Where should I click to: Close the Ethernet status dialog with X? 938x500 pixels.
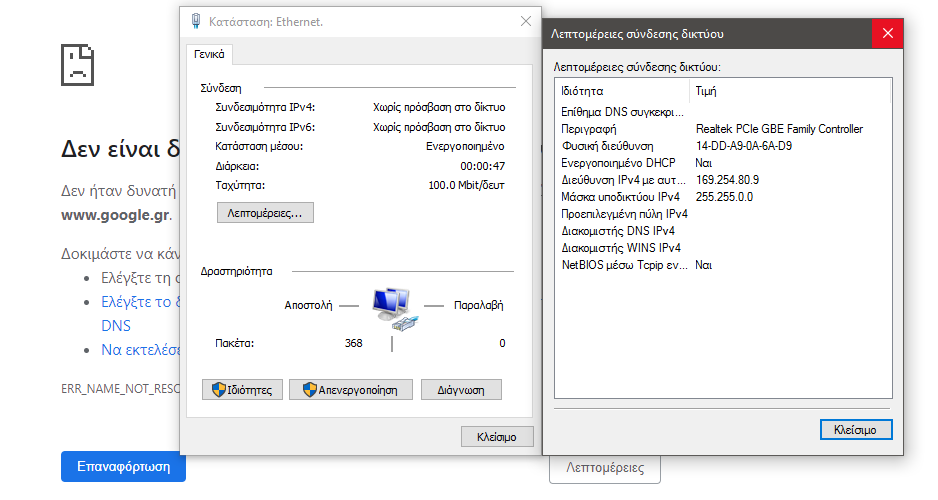[526, 22]
